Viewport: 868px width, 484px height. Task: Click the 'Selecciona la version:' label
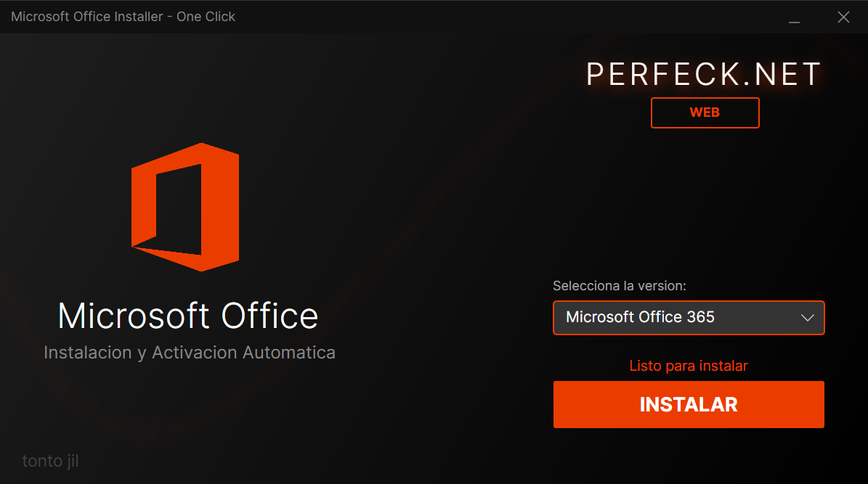click(619, 286)
